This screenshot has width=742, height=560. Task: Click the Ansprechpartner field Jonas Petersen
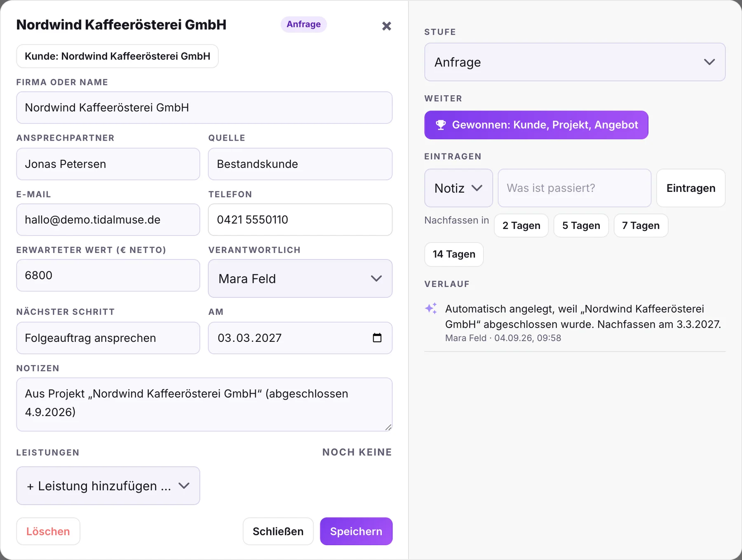[x=108, y=164]
